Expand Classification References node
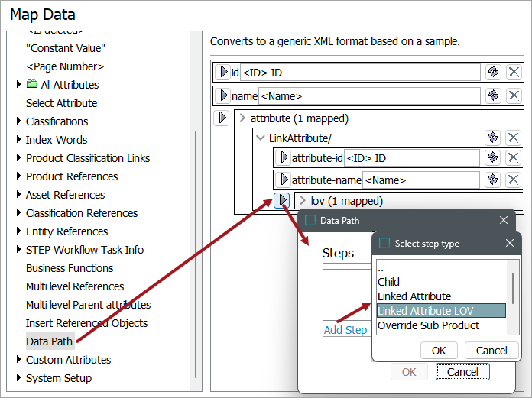The image size is (532, 398). (18, 212)
